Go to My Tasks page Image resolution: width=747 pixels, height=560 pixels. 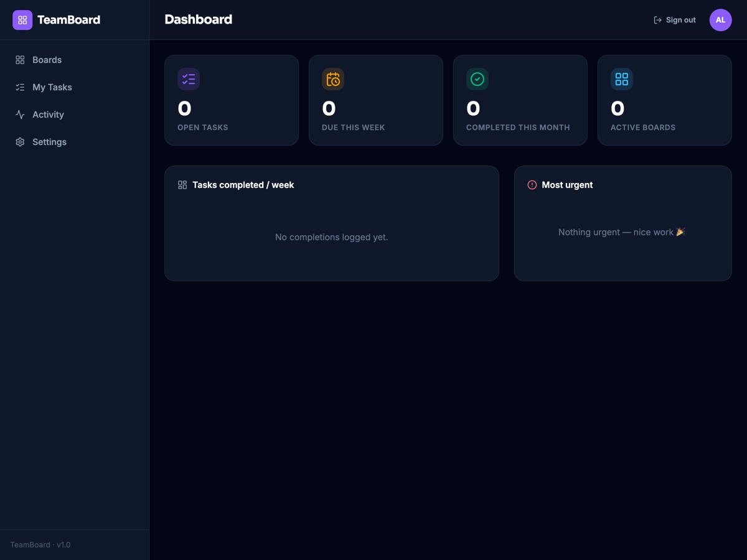point(75,87)
